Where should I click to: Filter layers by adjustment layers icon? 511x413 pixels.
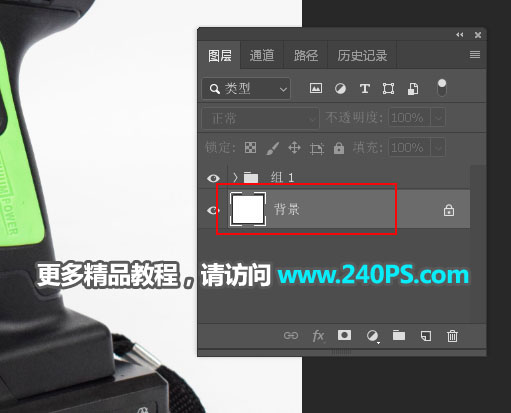pyautogui.click(x=340, y=89)
